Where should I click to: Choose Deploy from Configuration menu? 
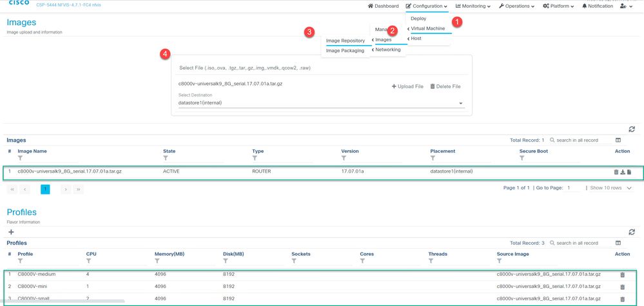pyautogui.click(x=418, y=19)
